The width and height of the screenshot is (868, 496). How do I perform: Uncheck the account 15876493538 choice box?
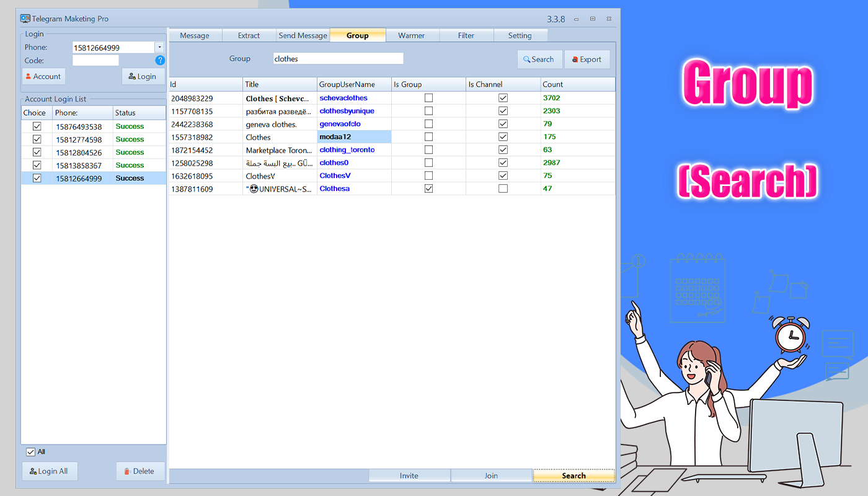coord(37,126)
